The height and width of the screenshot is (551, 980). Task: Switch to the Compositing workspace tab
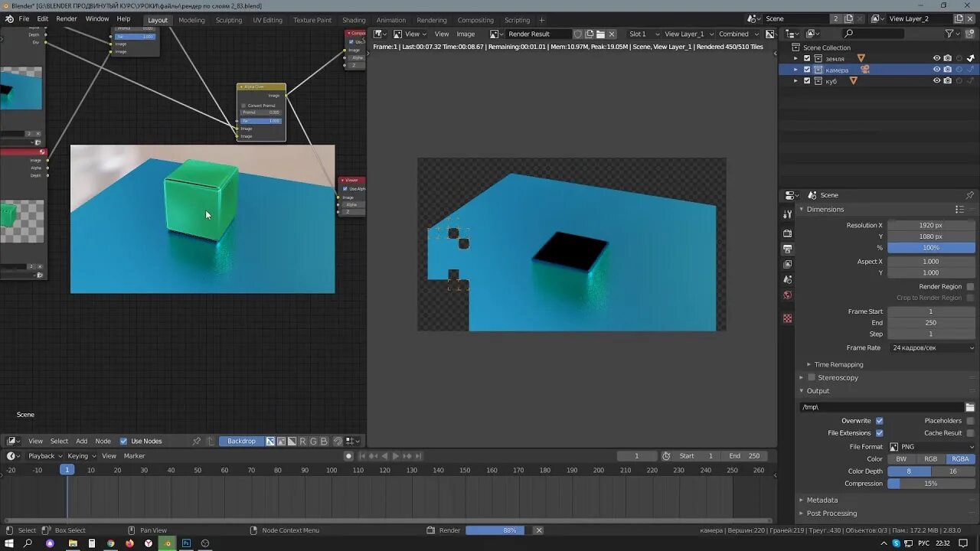pos(475,20)
